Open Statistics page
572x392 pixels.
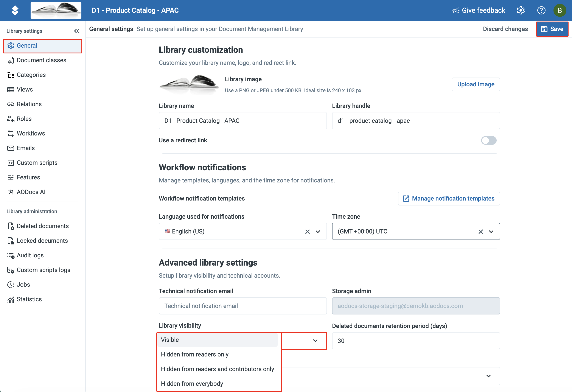tap(43, 299)
